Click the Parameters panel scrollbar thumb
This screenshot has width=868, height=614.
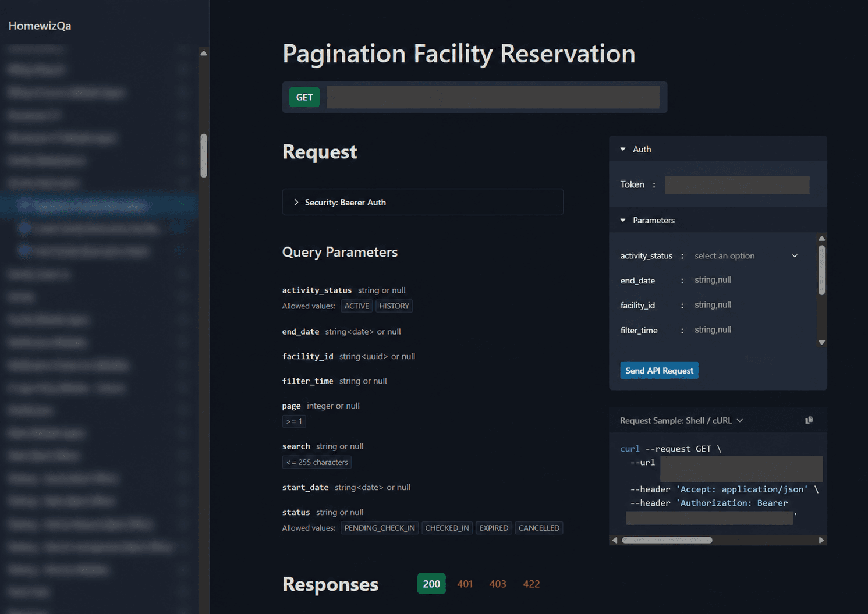coord(821,270)
